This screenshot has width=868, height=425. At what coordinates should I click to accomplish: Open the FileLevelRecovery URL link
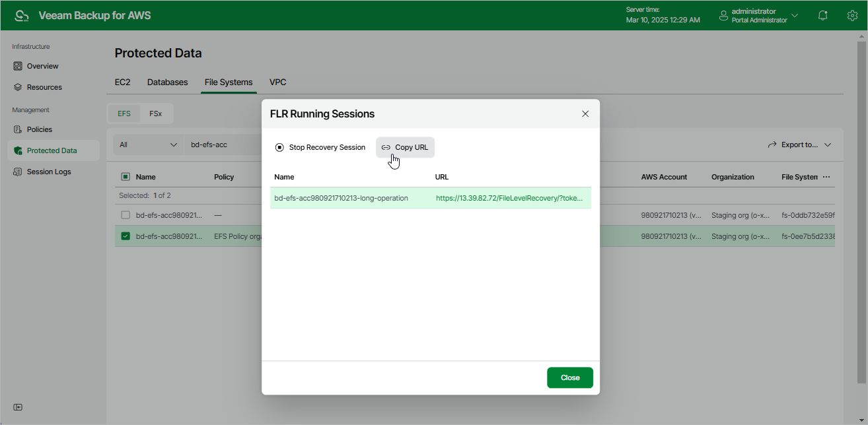point(509,198)
